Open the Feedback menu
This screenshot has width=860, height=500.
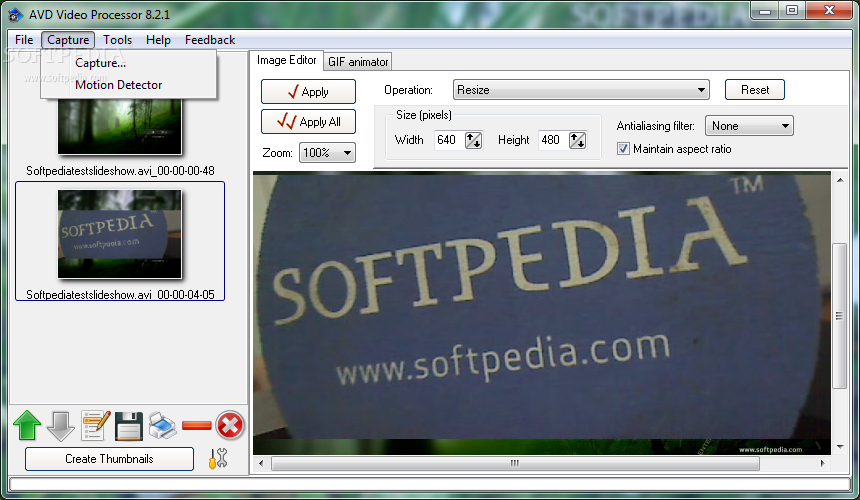click(x=210, y=40)
